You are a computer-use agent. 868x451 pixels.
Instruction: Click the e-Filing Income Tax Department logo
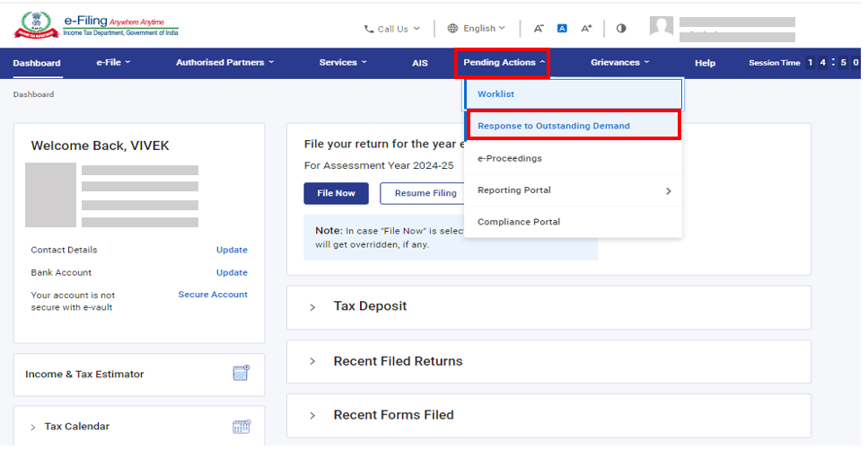pyautogui.click(x=95, y=24)
